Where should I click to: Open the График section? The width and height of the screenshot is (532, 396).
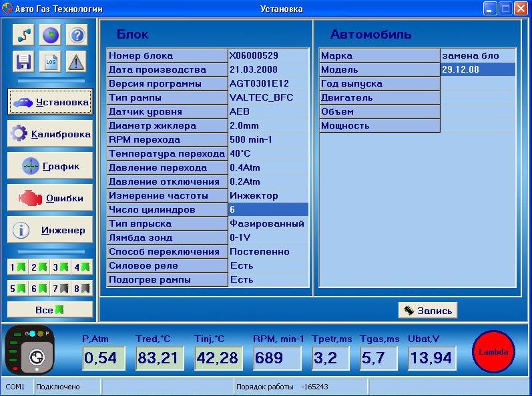tap(50, 166)
